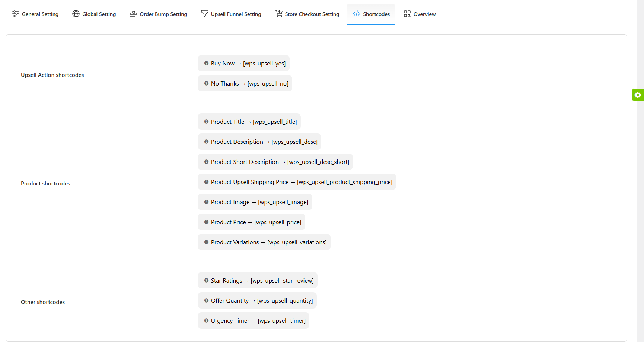Click the Shortcodes tab
Screen dimensions: 644x342
click(x=371, y=14)
